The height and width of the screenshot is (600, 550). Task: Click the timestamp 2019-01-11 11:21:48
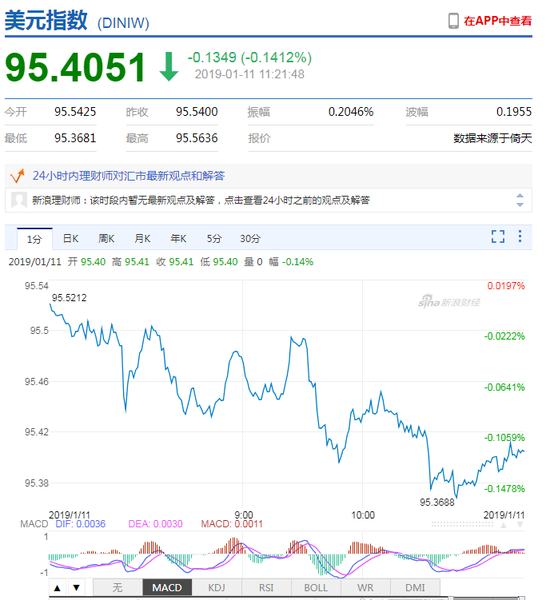click(250, 74)
